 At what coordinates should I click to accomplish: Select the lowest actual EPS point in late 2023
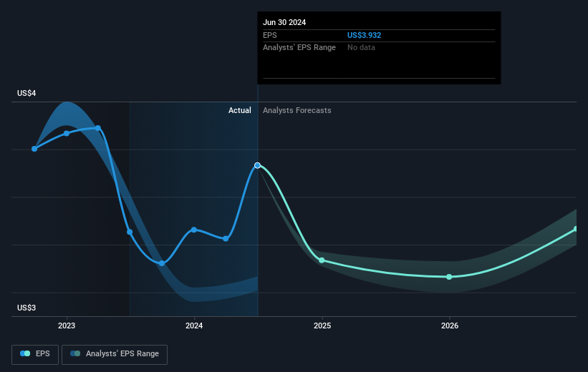point(162,263)
